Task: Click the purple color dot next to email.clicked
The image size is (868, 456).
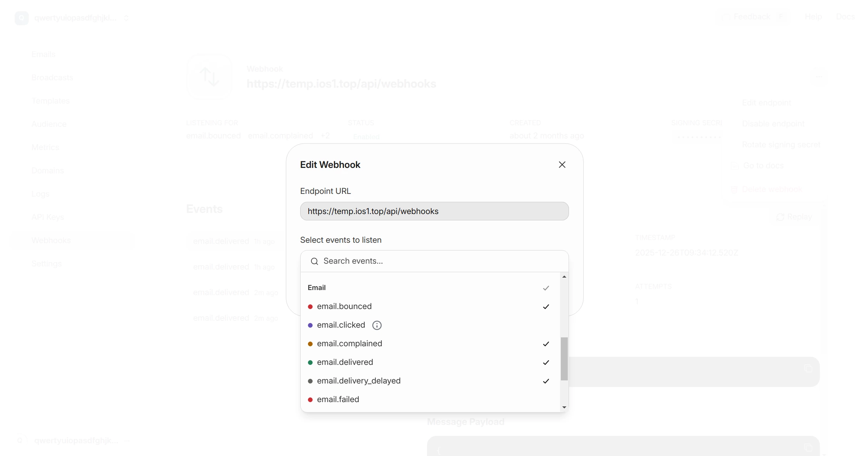Action: coord(310,325)
